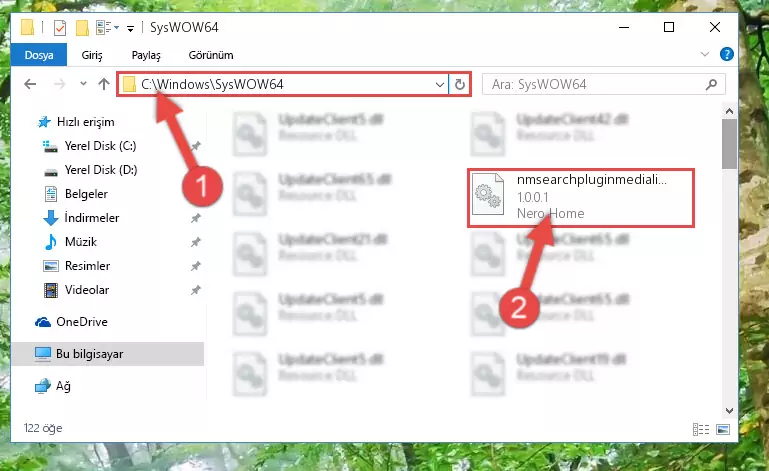Click the 122 öğe status text
769x471 pixels.
(43, 428)
